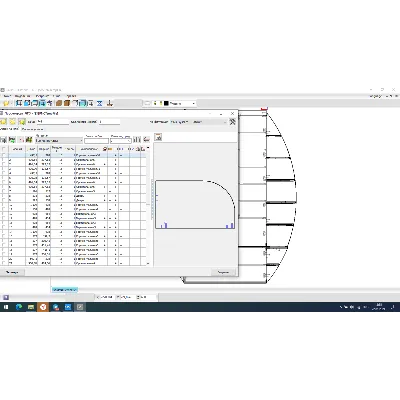Click the second brown box icon in the main toolbar

point(67,103)
